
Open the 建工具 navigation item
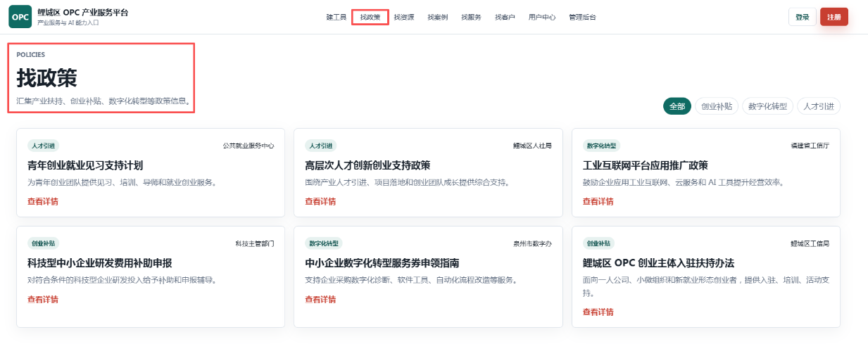pos(336,17)
